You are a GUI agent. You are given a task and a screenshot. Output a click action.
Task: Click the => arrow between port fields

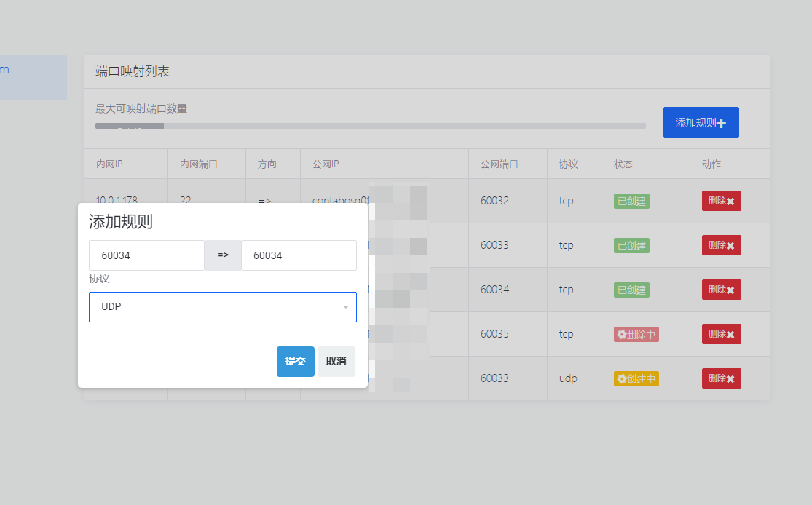pyautogui.click(x=223, y=255)
